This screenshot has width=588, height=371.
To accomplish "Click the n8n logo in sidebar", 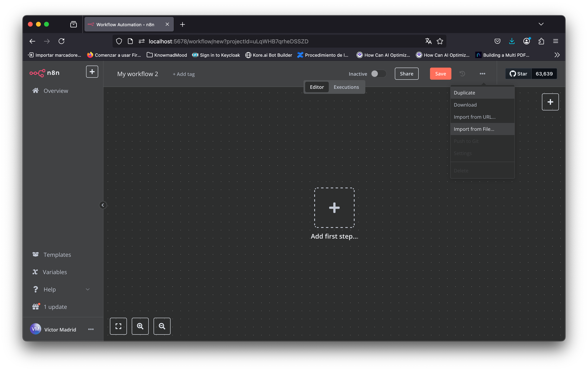I will coord(44,73).
